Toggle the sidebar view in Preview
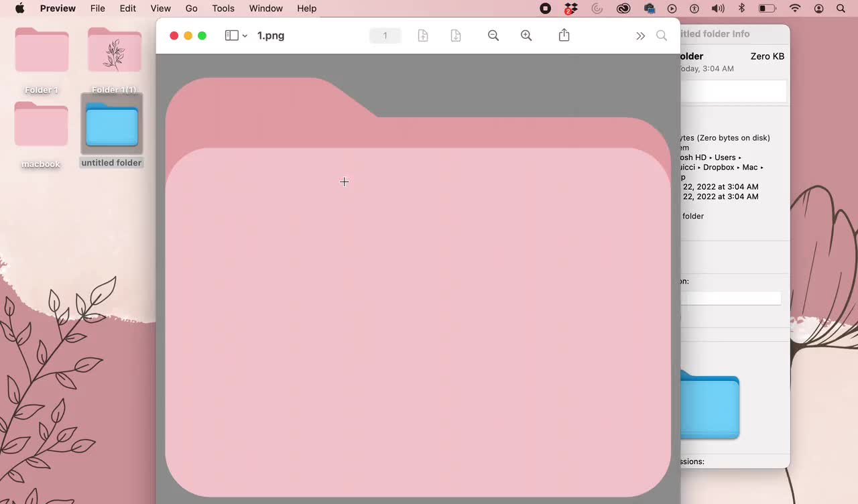 click(x=231, y=35)
